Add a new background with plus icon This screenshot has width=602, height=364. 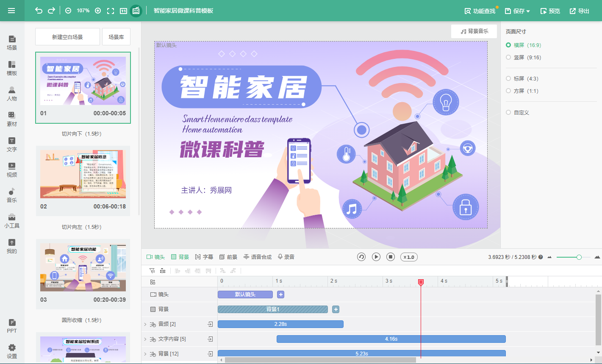coord(336,309)
